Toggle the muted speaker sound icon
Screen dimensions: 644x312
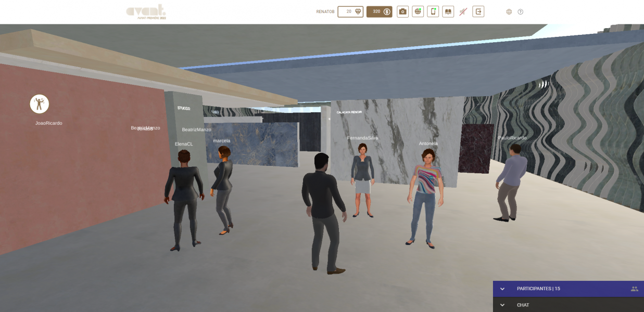[x=463, y=11]
